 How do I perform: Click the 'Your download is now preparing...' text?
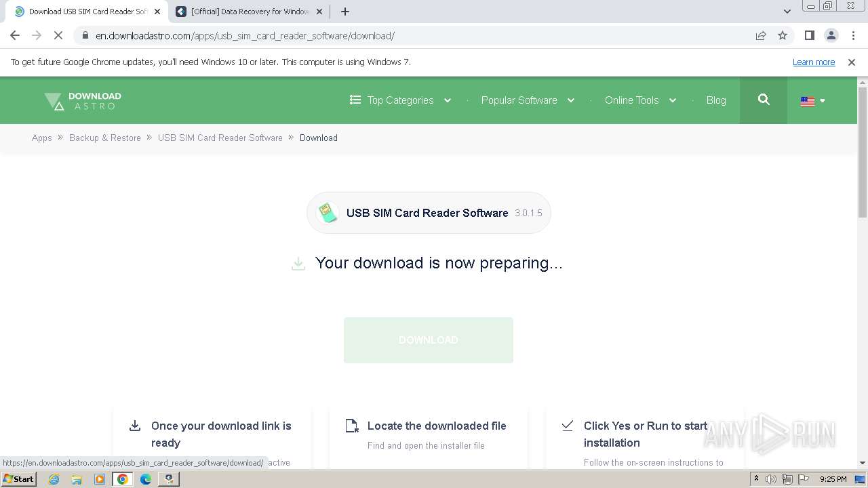(439, 263)
